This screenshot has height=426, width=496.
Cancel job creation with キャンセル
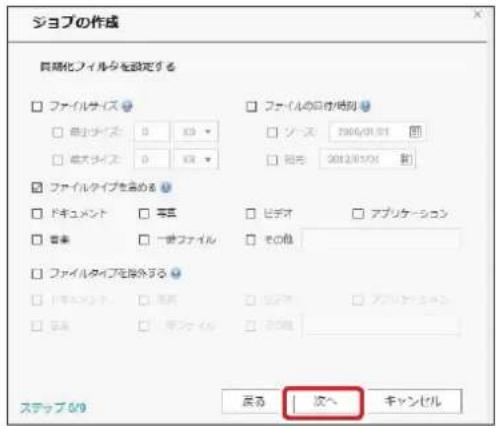pyautogui.click(x=413, y=401)
